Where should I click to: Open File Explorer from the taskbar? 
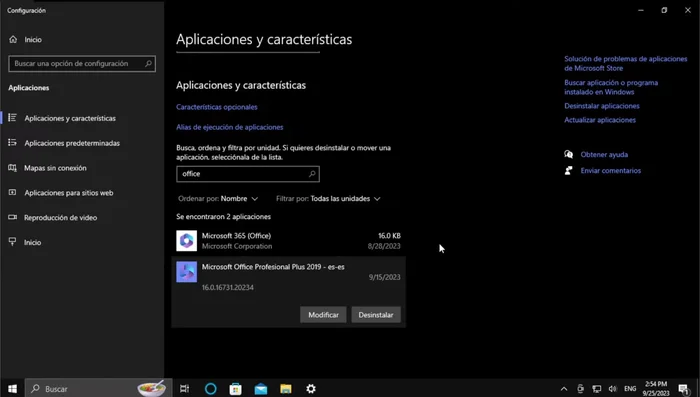click(286, 389)
